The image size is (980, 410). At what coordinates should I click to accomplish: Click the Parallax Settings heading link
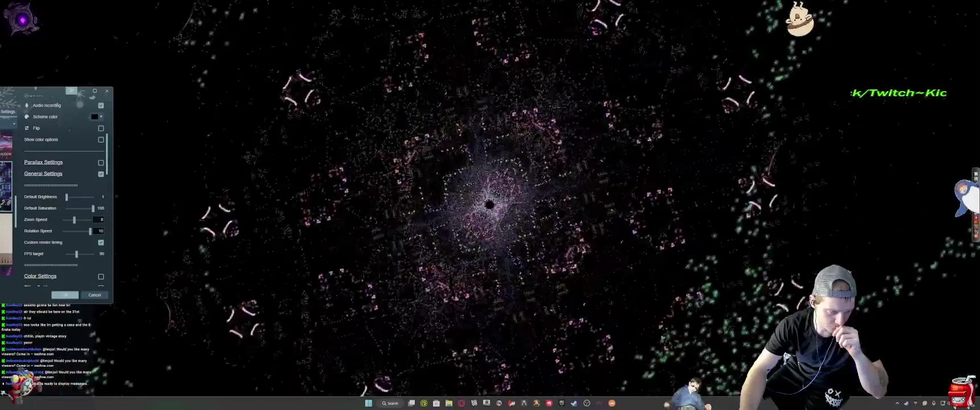[x=43, y=162]
